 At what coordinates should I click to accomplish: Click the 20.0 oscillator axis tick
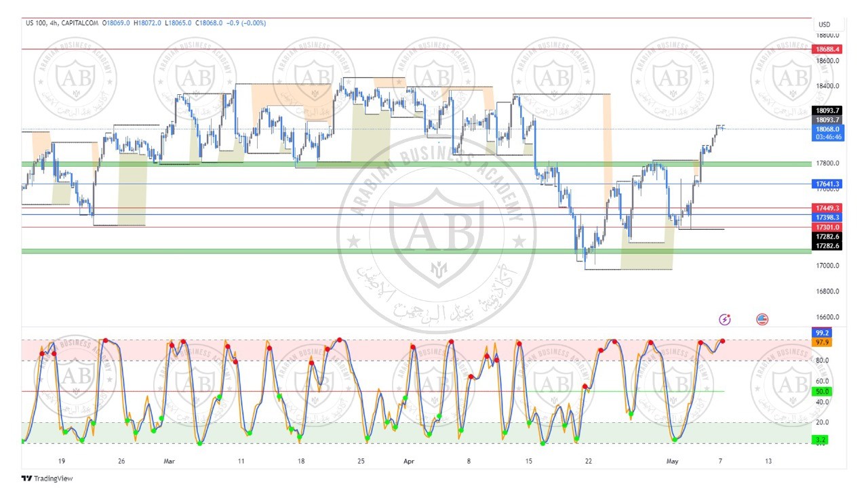[822, 422]
